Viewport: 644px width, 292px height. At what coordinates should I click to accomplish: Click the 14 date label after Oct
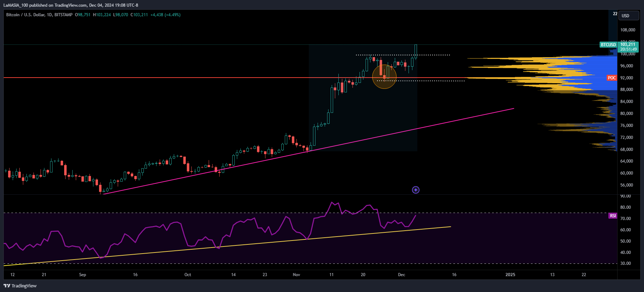coord(233,275)
